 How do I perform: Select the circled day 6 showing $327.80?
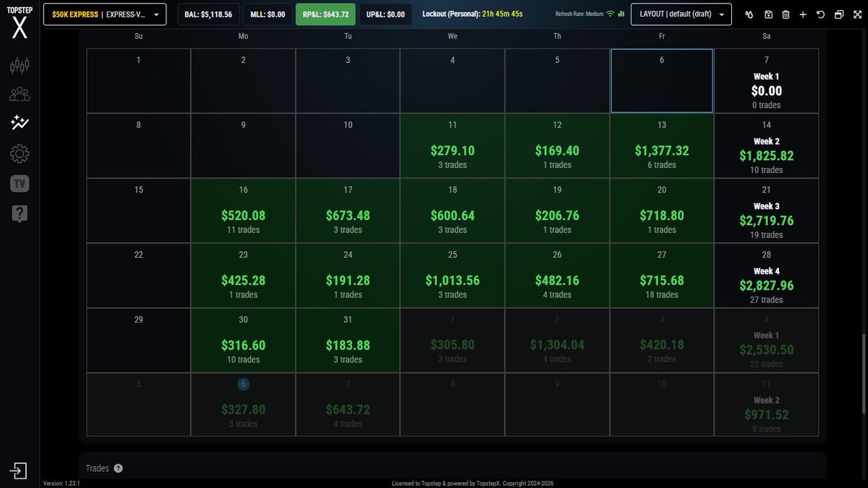coord(243,405)
